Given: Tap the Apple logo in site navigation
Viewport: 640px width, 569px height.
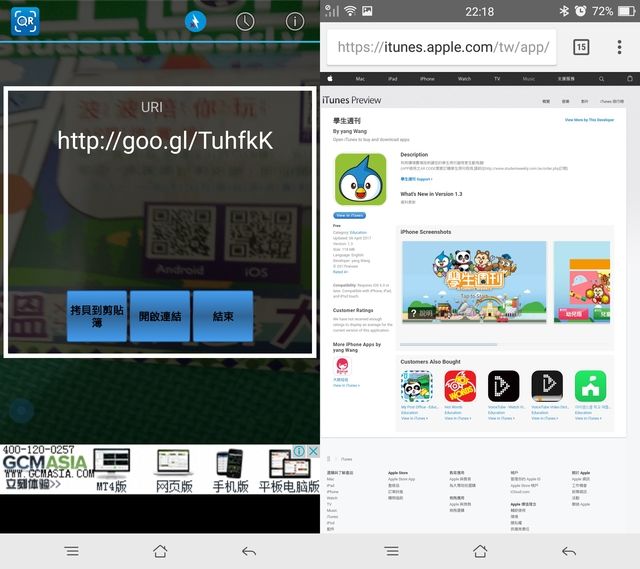Looking at the screenshot, I should [x=330, y=78].
